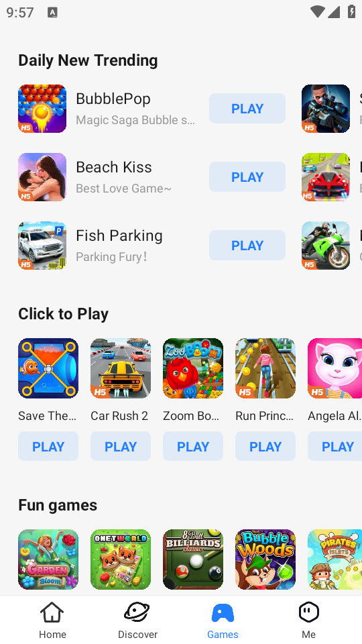
Task: Click PLAY under Car Rush 2
Action: point(121,446)
